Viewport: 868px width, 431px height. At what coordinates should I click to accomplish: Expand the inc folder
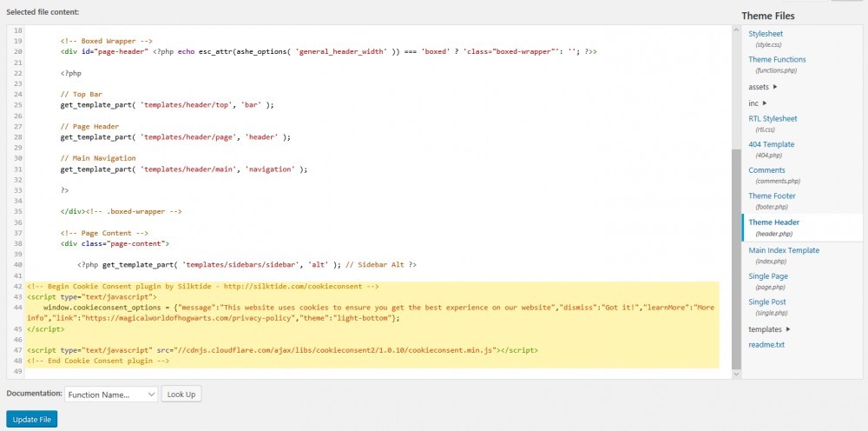tap(757, 103)
